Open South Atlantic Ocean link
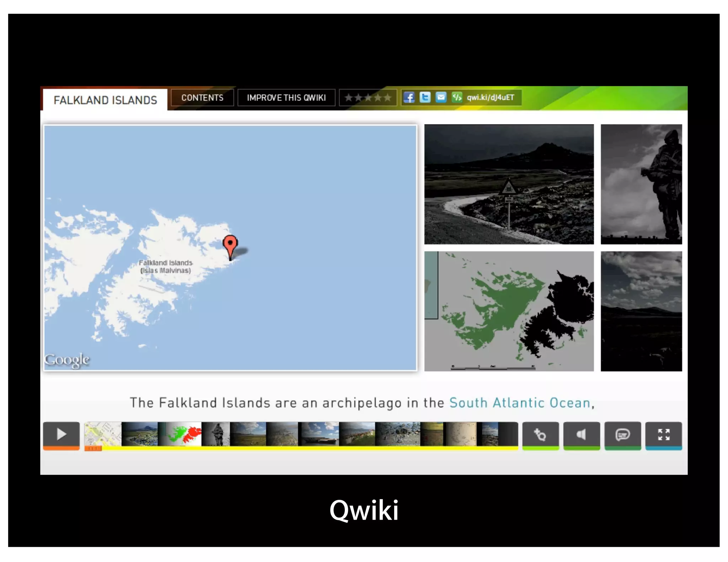The width and height of the screenshot is (728, 562). click(520, 403)
